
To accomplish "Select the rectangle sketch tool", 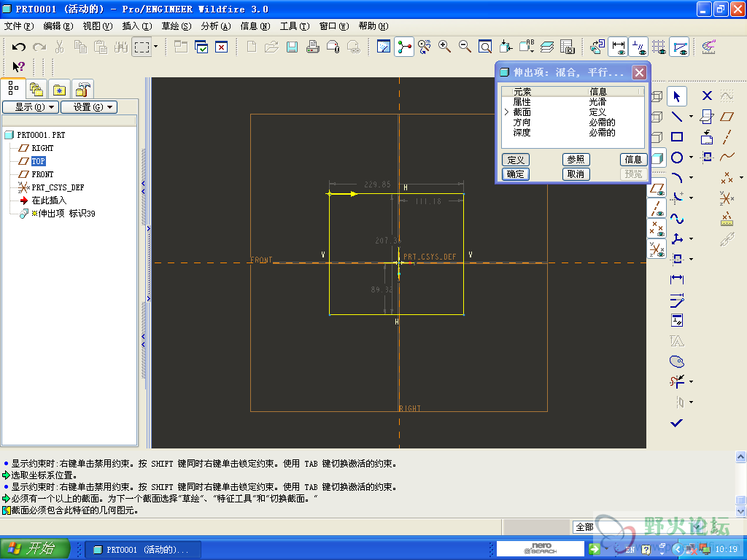I will click(x=677, y=137).
